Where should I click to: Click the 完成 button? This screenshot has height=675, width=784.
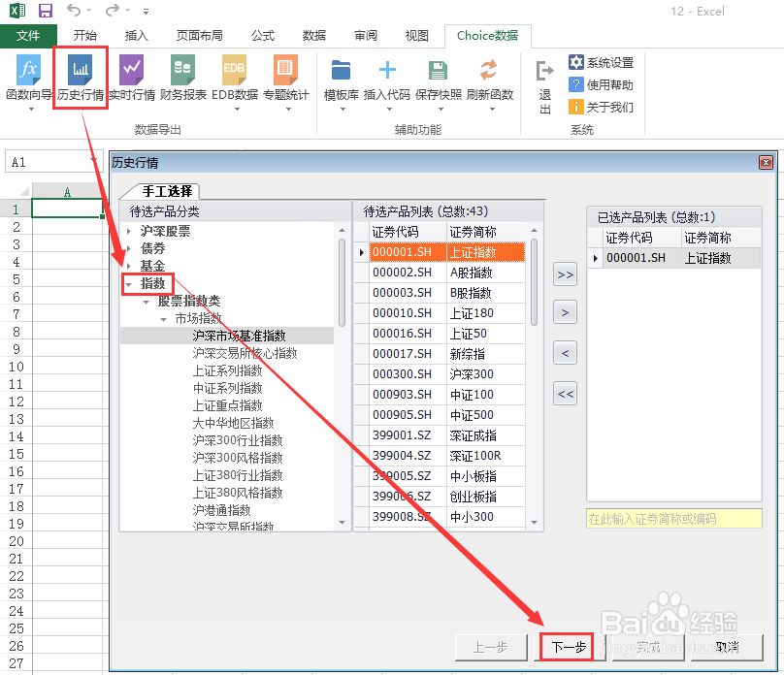click(648, 648)
